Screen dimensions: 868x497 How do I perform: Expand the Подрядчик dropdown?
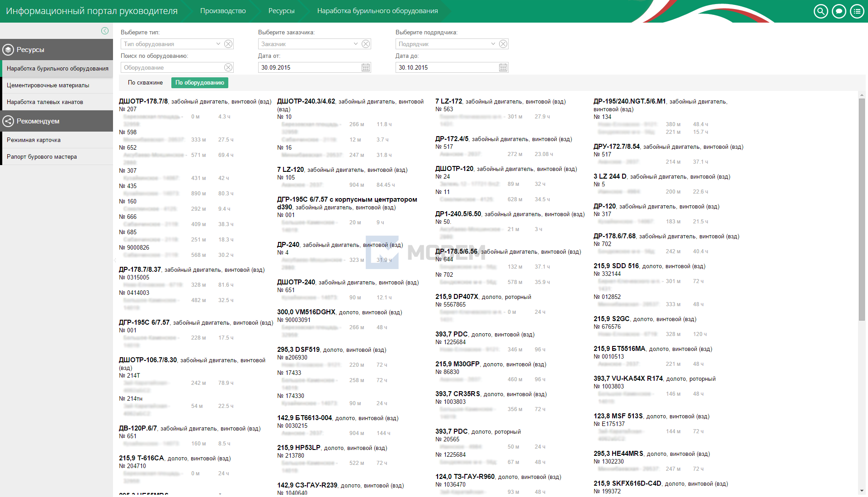click(x=493, y=44)
